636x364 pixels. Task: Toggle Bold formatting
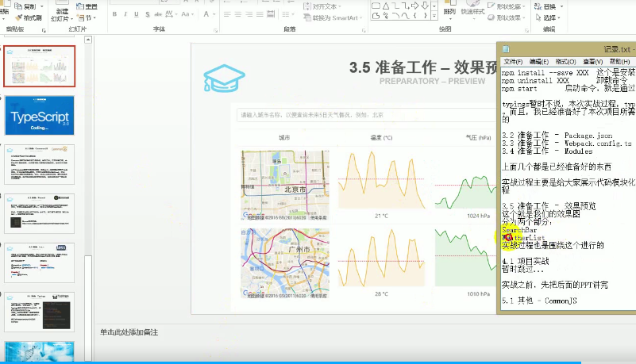pyautogui.click(x=115, y=14)
